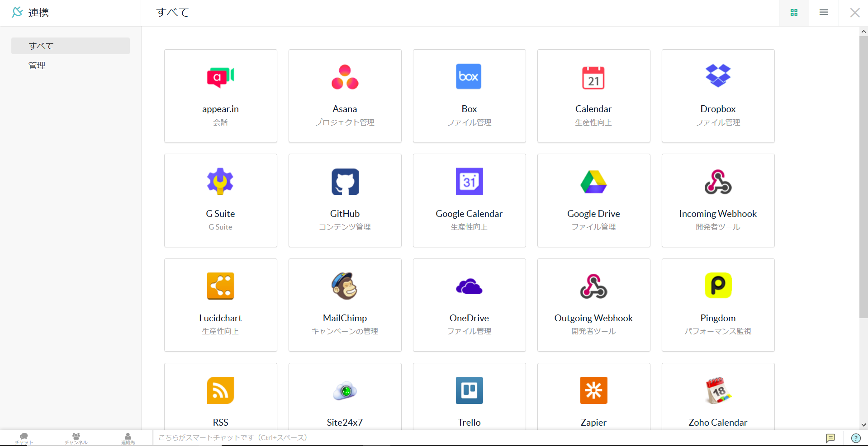Viewport: 868px width, 446px height.
Task: Open the Dropbox integration icon
Action: click(x=718, y=76)
